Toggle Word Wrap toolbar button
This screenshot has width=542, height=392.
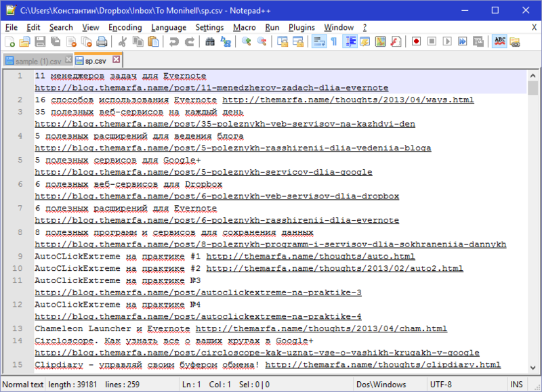(x=318, y=42)
